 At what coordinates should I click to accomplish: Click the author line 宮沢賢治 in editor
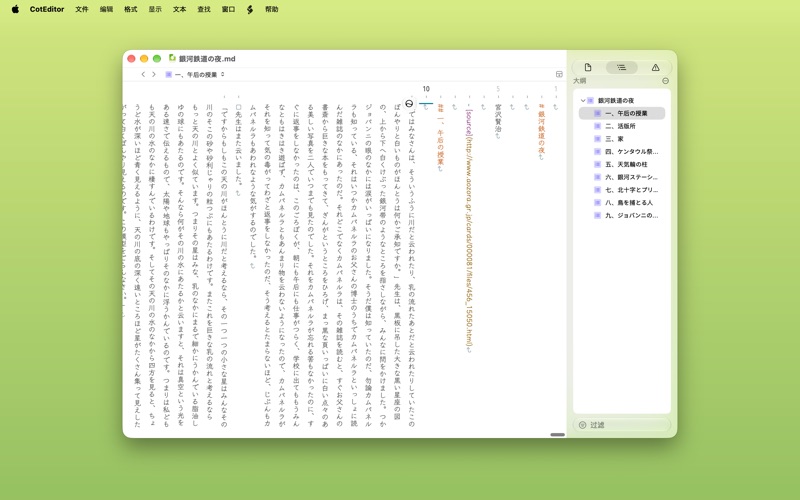tap(498, 118)
